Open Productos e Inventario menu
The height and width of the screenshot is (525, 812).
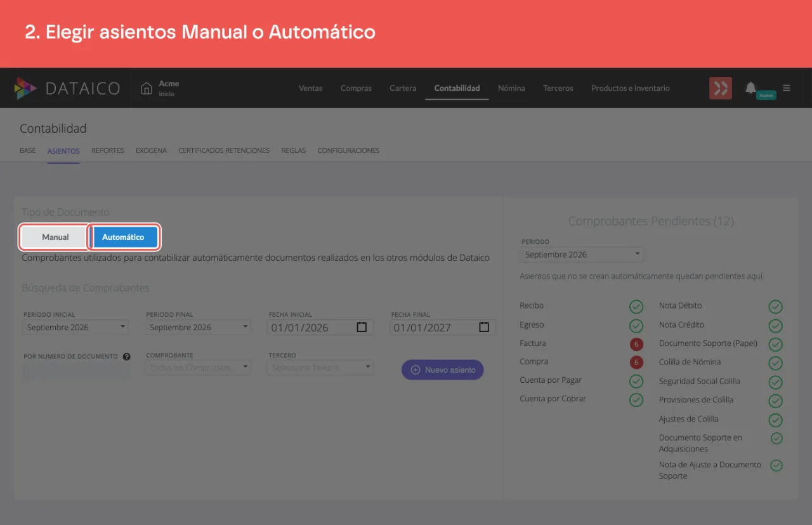(x=630, y=88)
